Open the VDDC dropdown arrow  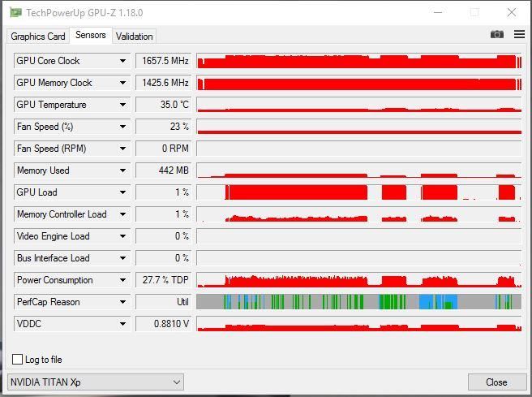click(x=122, y=324)
